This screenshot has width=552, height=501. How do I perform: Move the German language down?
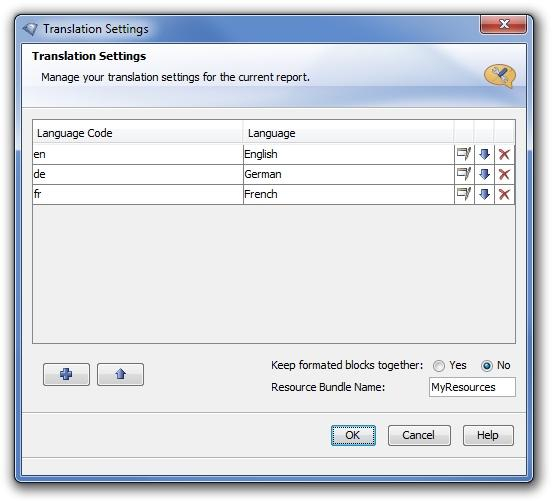tap(484, 174)
